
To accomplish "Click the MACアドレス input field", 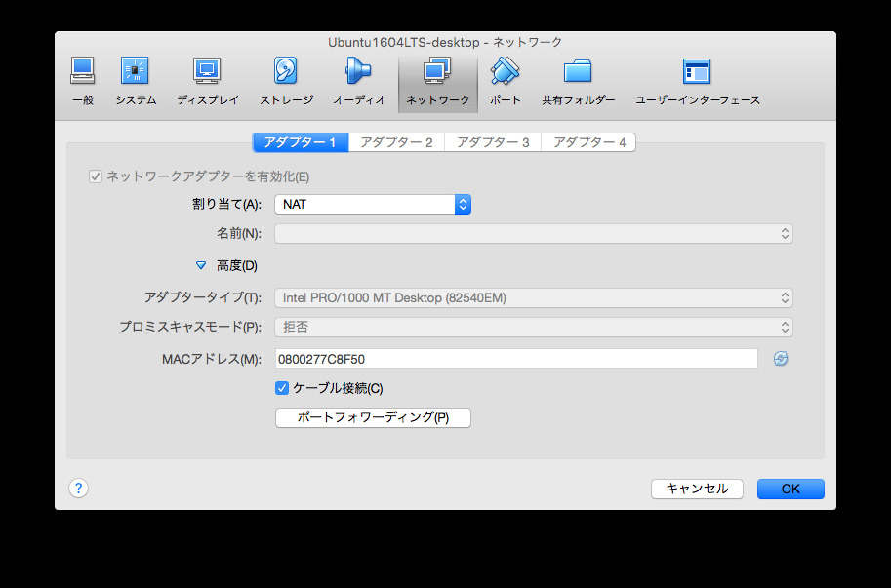I will click(x=516, y=359).
